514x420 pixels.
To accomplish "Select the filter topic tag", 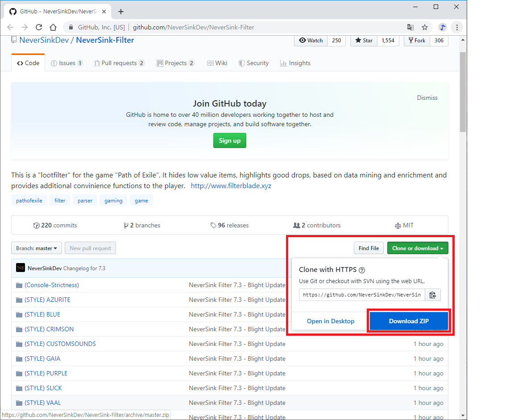I will [x=60, y=201].
